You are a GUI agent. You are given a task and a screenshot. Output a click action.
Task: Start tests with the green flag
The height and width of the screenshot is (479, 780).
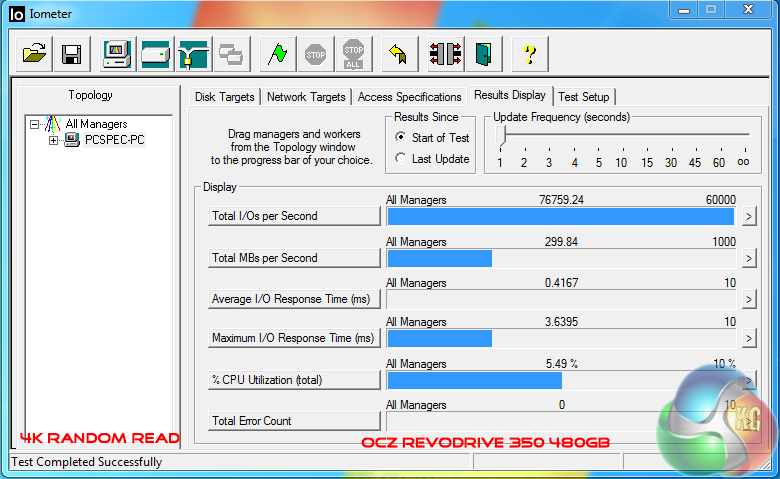tap(278, 53)
